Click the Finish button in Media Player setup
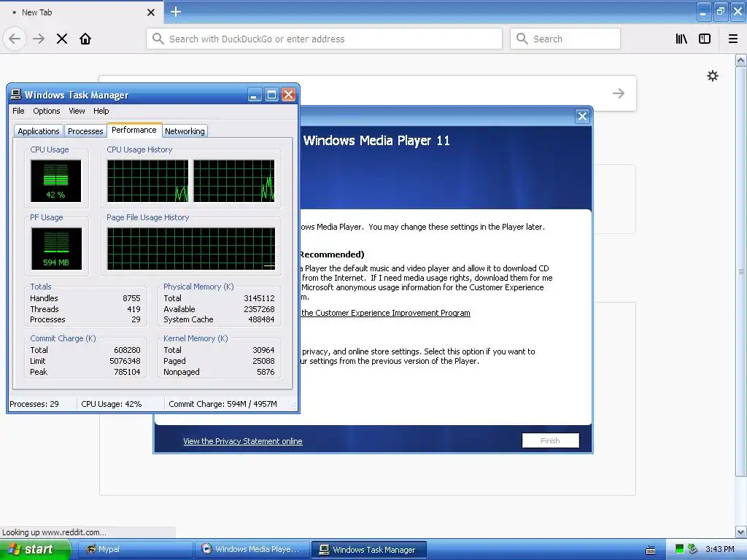 click(x=550, y=440)
